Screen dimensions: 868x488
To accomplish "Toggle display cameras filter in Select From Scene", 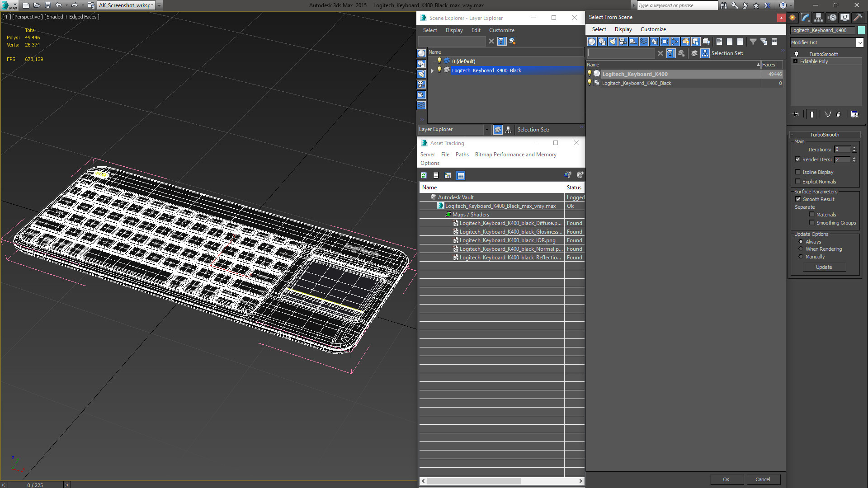I will (x=623, y=42).
